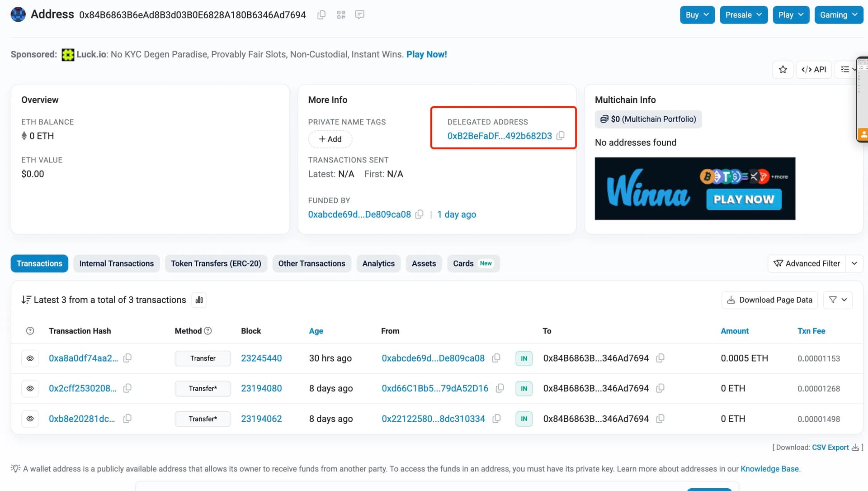Expand the Buy dropdown menu
The width and height of the screenshot is (868, 491).
point(697,15)
